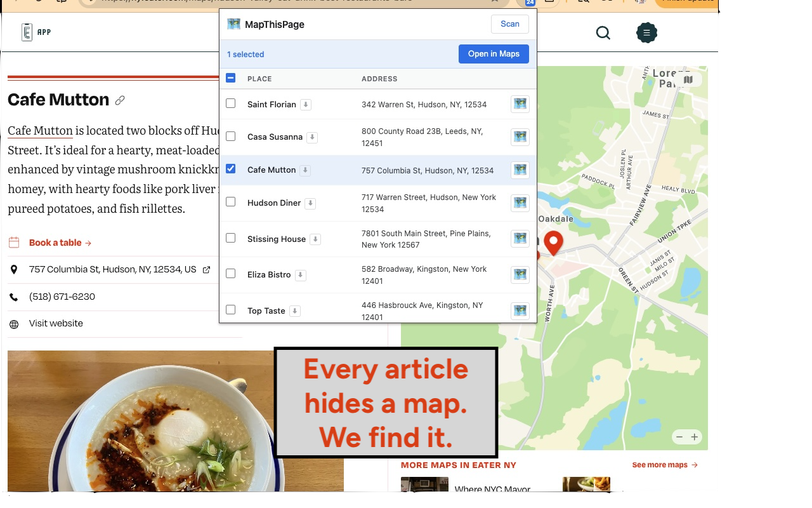Open Cafe Mutton row map icon

pyautogui.click(x=520, y=170)
